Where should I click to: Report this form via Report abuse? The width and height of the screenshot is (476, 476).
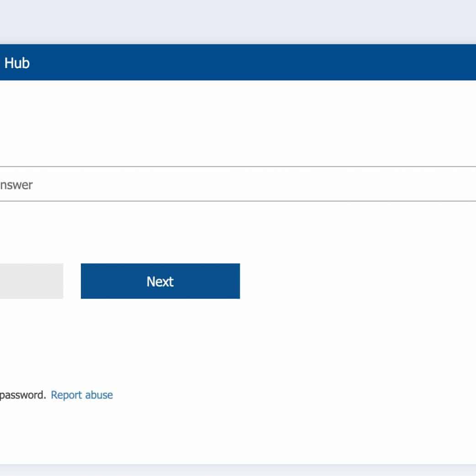click(82, 395)
